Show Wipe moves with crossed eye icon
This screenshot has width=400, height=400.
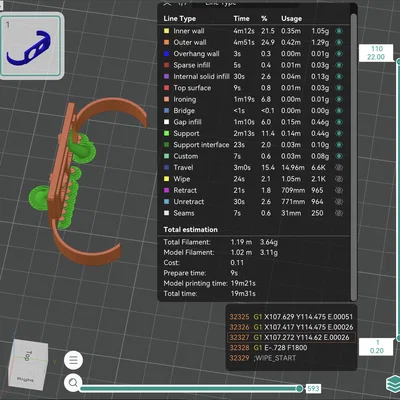pos(339,179)
